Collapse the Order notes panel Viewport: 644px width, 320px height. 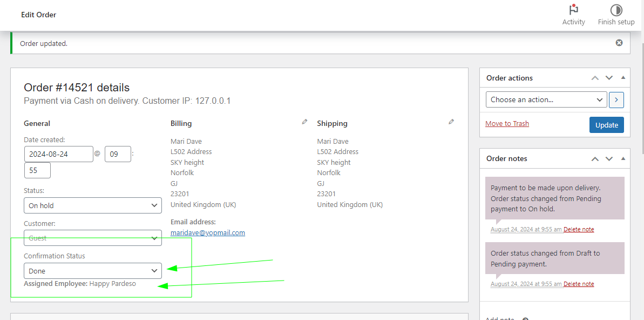click(x=622, y=158)
